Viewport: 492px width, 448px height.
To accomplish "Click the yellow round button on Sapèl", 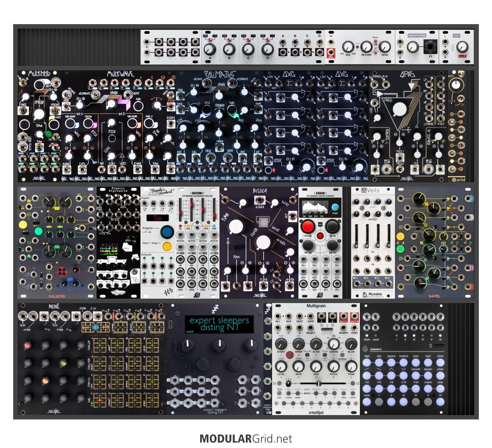I will 400,236.
